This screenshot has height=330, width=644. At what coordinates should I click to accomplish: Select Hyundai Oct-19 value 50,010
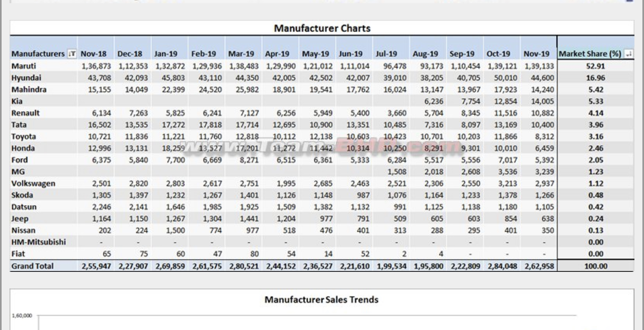pos(505,78)
